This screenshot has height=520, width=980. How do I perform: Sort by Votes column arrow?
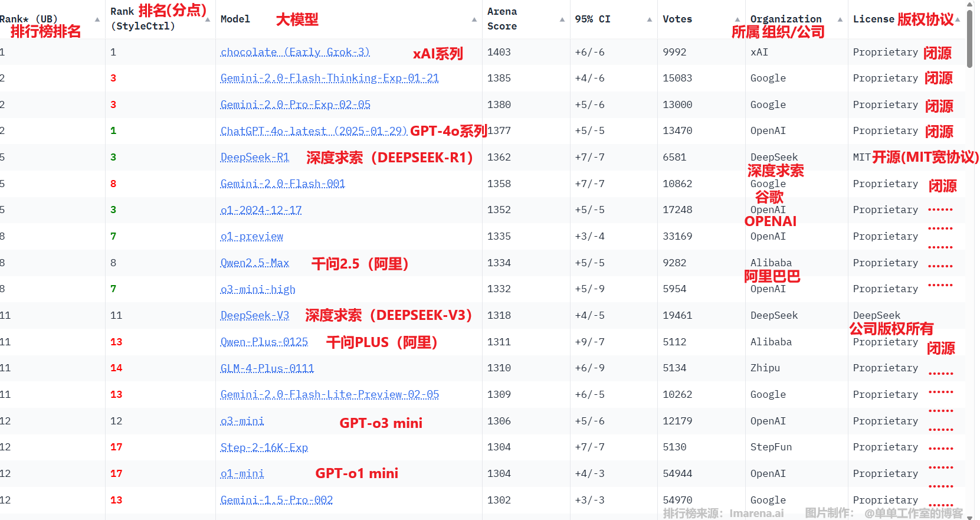738,19
